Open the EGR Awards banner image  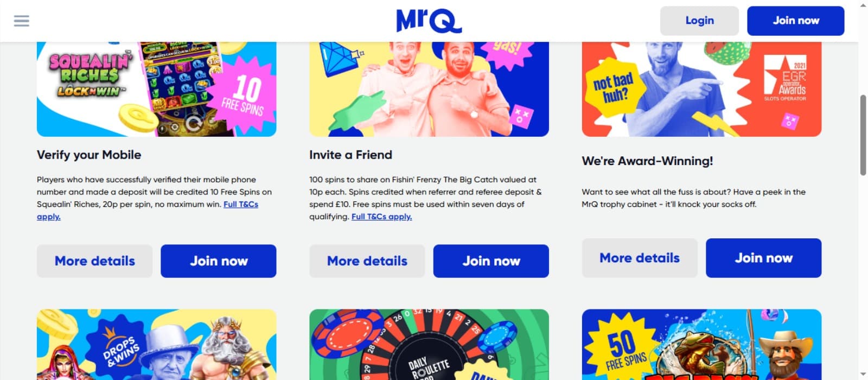(x=701, y=89)
